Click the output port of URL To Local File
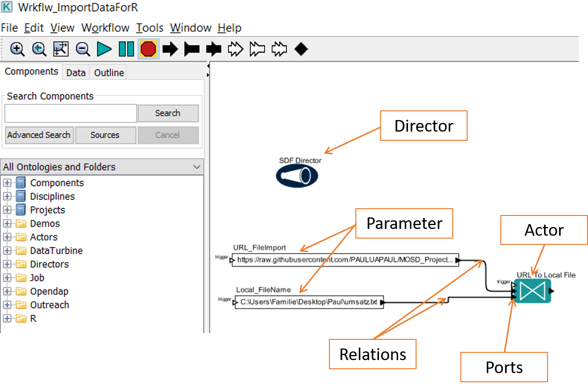Image resolution: width=588 pixels, height=389 pixels. click(x=552, y=291)
